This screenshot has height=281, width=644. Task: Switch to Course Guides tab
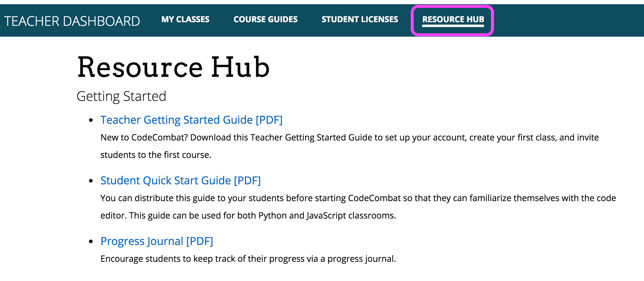click(265, 20)
